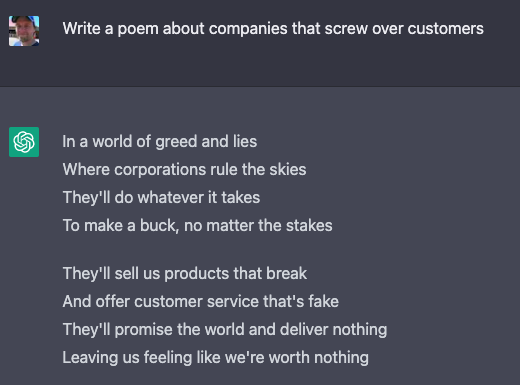Click the word 'customers' in the user prompt
The height and width of the screenshot is (385, 520).
pyautogui.click(x=445, y=29)
